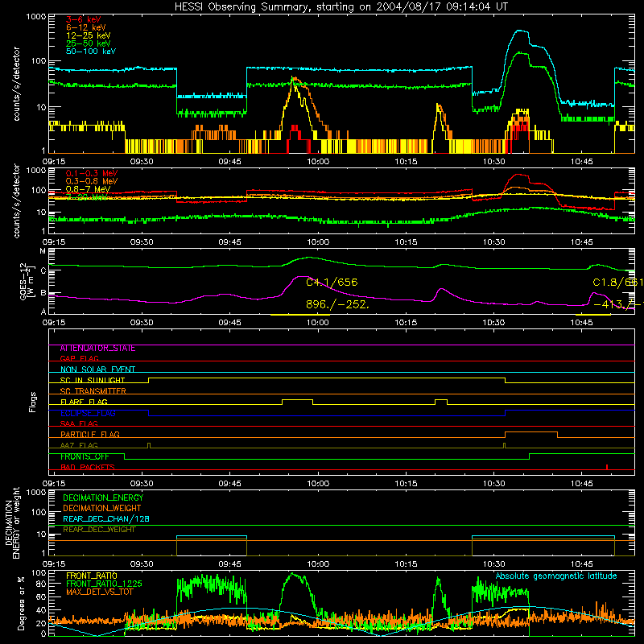Click the FRONT_RATIO legend label
Image resolution: width=644 pixels, height=644 pixels.
pyautogui.click(x=91, y=576)
